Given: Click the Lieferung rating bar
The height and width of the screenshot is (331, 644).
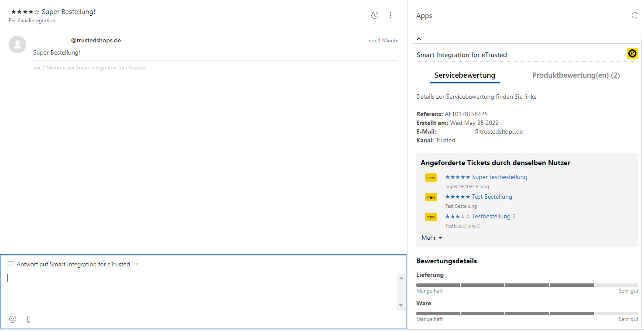Looking at the screenshot, I should click(527, 285).
